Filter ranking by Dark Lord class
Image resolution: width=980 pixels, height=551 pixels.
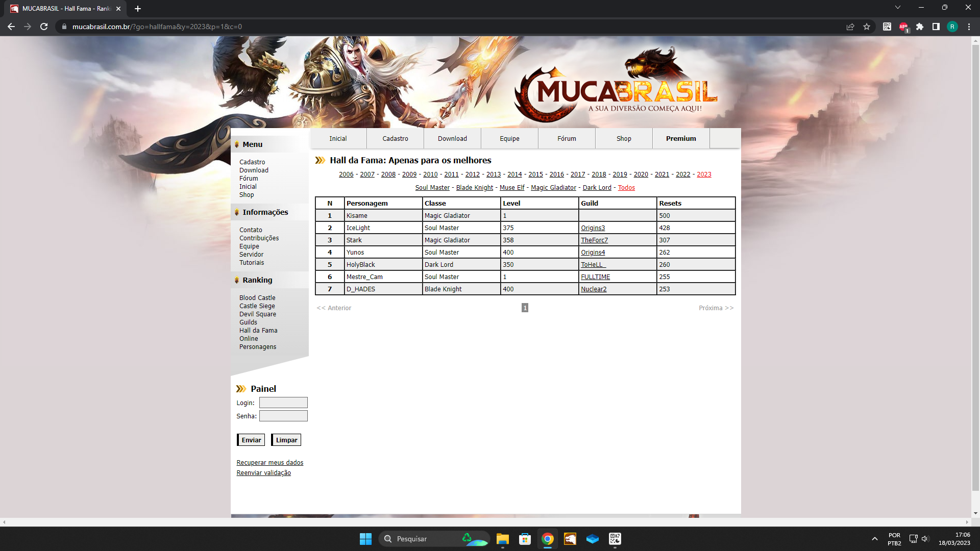click(597, 188)
